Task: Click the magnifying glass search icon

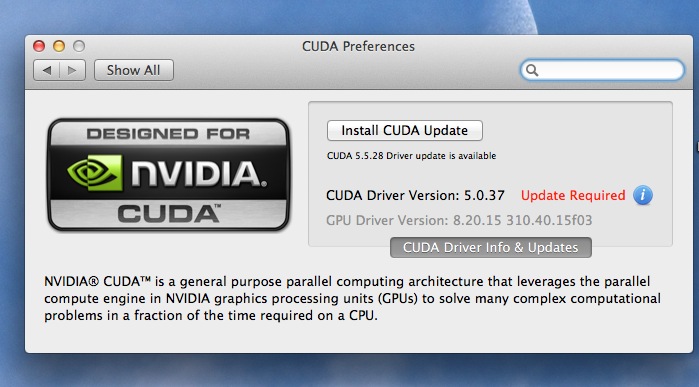Action: click(532, 70)
